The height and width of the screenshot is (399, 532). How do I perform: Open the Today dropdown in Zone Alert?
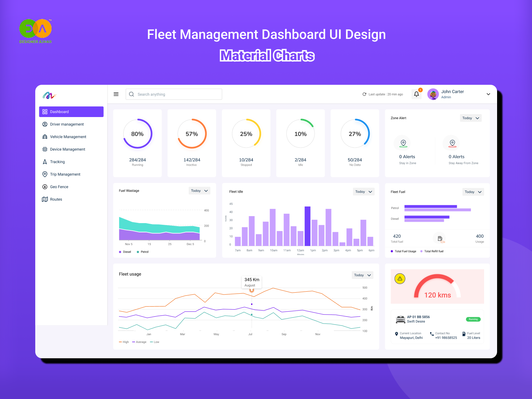click(x=470, y=118)
